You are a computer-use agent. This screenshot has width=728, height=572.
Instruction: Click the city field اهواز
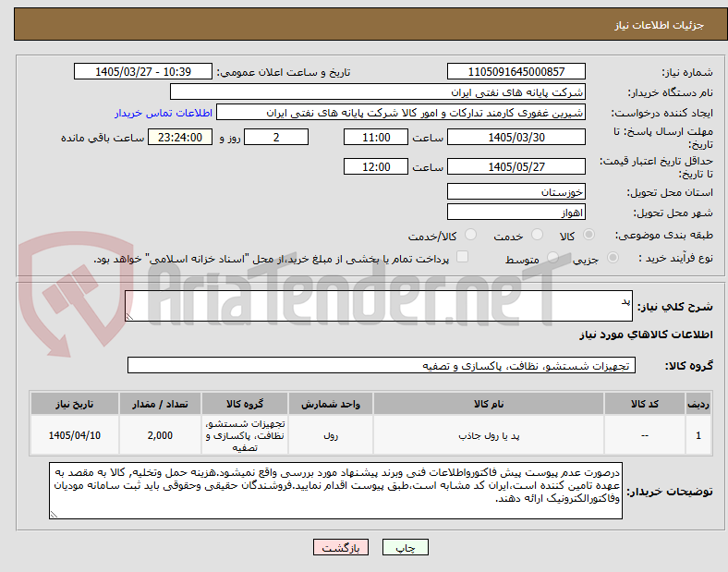[516, 213]
